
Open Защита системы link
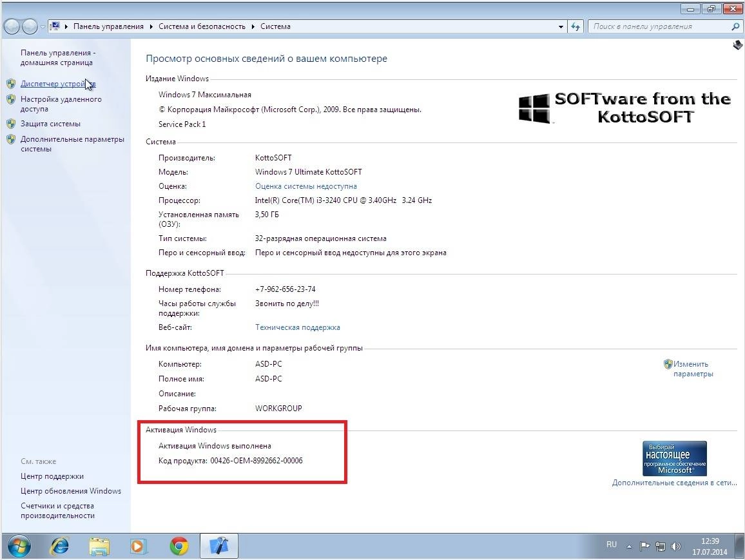[x=50, y=124]
